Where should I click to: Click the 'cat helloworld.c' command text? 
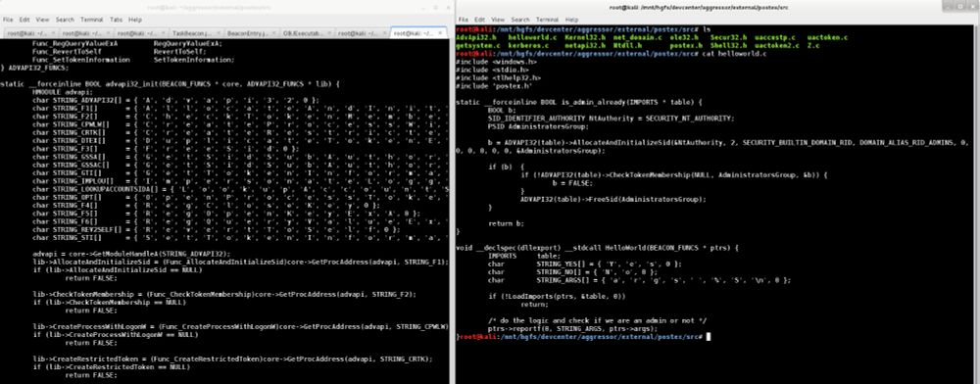point(735,54)
